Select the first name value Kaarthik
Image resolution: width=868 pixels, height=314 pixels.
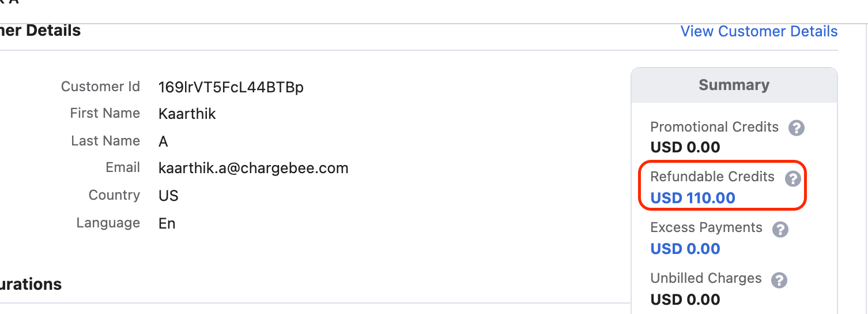coord(187,114)
